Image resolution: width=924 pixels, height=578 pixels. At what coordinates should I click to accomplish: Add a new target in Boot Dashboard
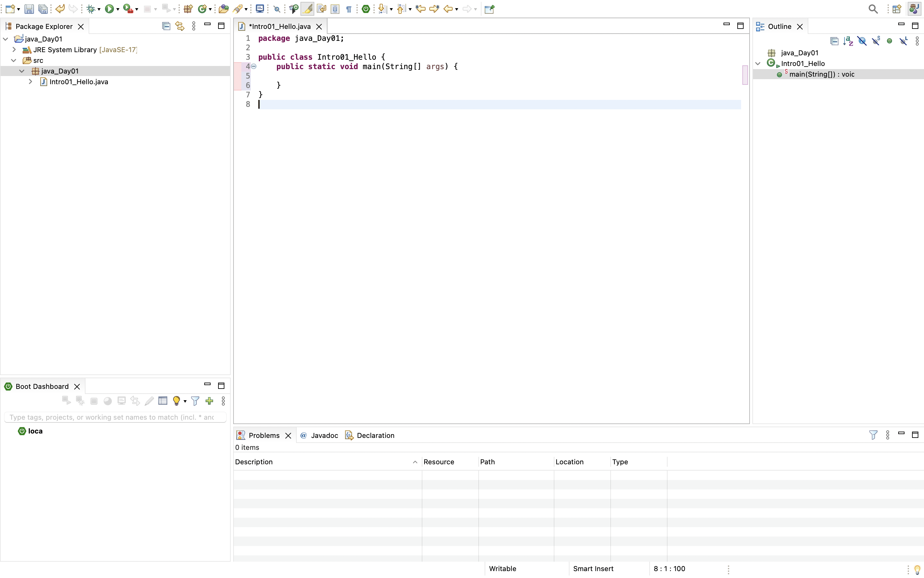click(x=209, y=401)
